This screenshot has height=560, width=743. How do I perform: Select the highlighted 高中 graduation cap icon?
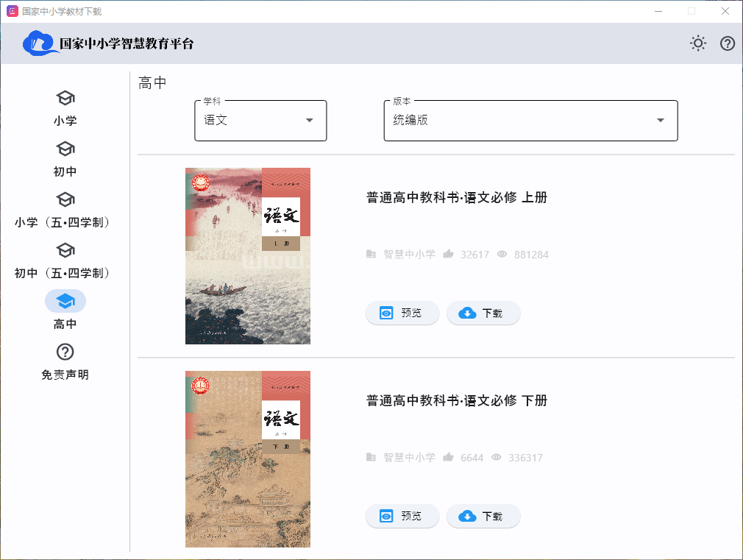click(65, 301)
